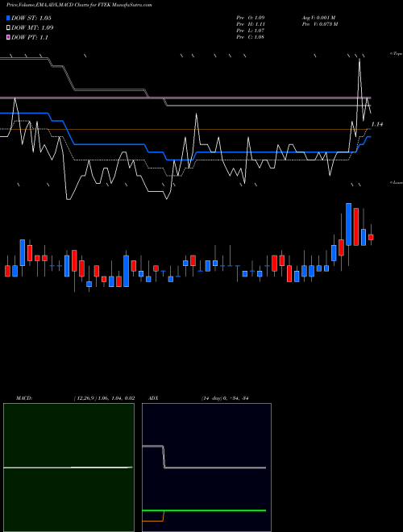This screenshot has height=532, width=403.
Task: Select the 'DOW ST: 1.05' legend label
Action: (x=31, y=18)
